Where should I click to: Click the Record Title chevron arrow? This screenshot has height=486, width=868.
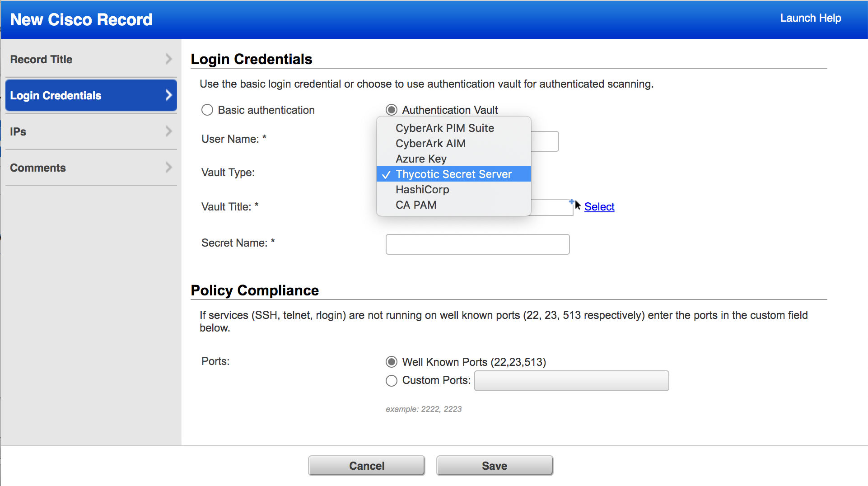click(x=168, y=59)
